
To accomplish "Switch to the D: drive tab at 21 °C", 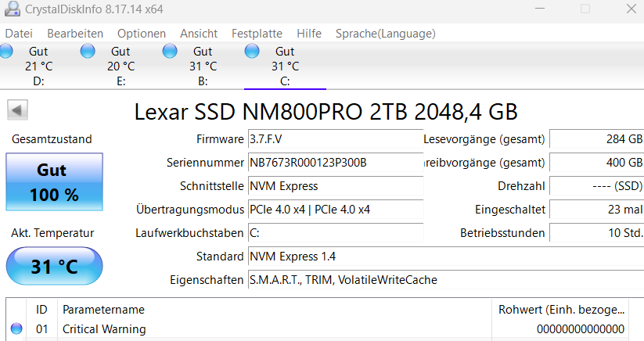I will 39,66.
